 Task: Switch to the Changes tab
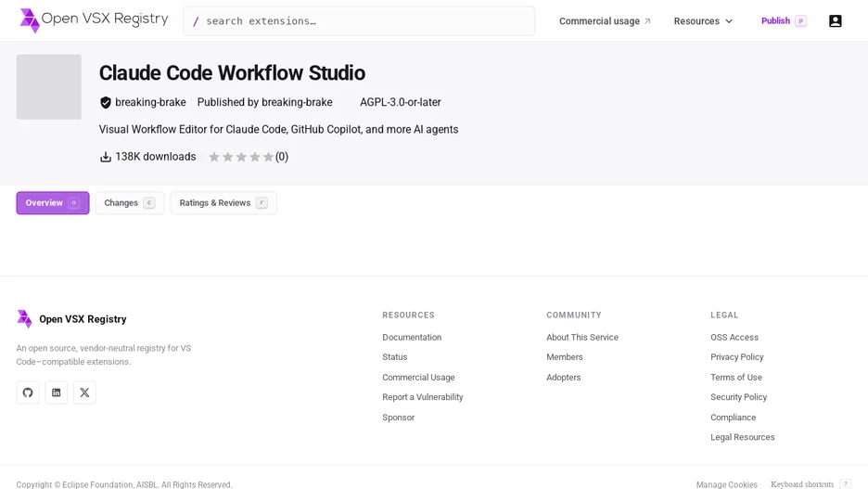(130, 202)
